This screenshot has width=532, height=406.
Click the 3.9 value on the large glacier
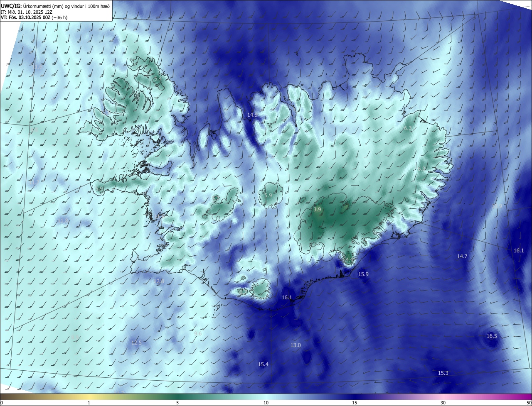[317, 210]
